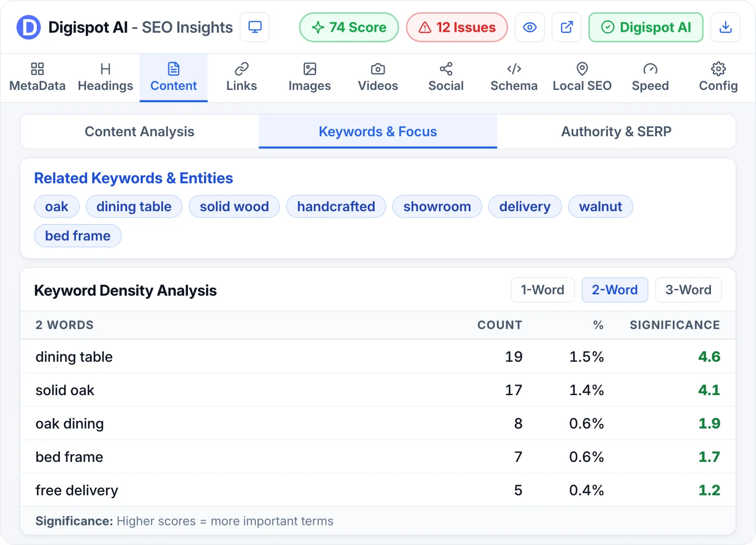Click the download icon button

pyautogui.click(x=726, y=27)
